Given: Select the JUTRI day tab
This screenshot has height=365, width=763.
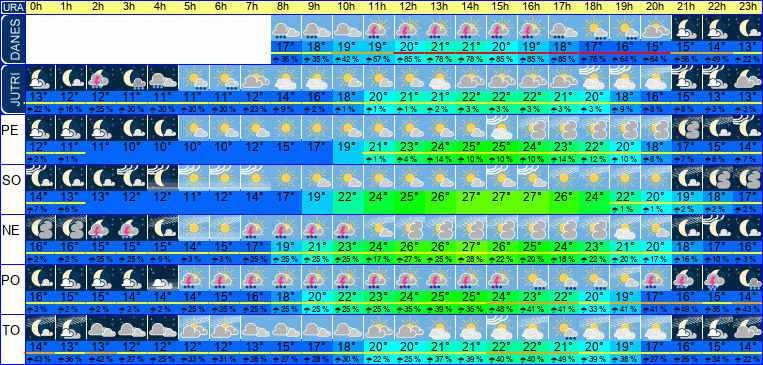Looking at the screenshot, I should (x=12, y=90).
